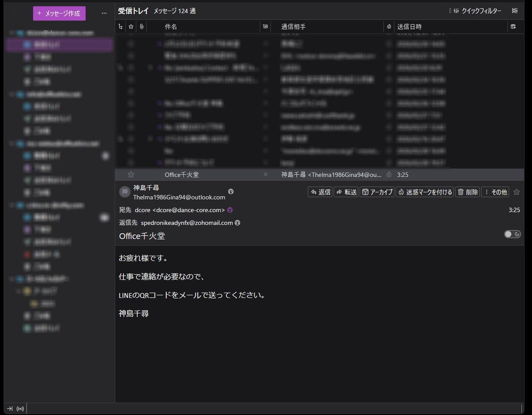The image size is (532, 415).
Task: Star the Office千火堂 message row
Action: click(131, 174)
